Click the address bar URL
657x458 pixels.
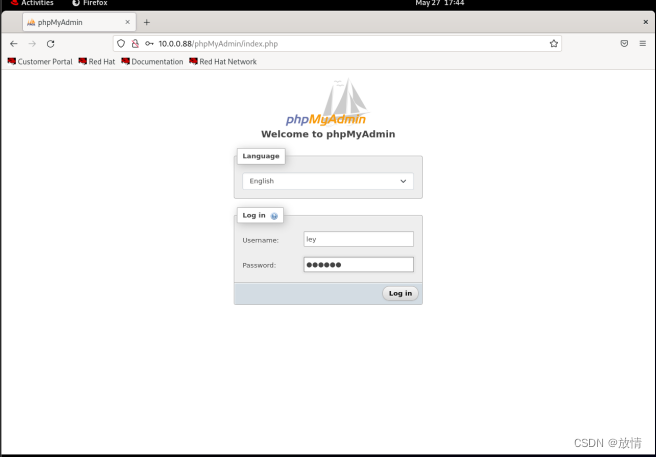click(218, 44)
